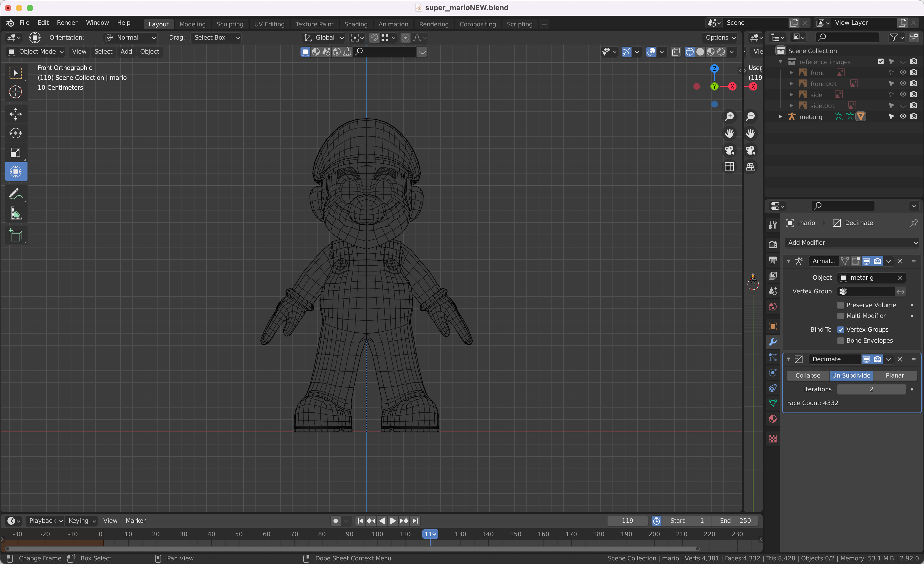The width and height of the screenshot is (924, 564).
Task: Jump to the timeline start frame
Action: 360,521
